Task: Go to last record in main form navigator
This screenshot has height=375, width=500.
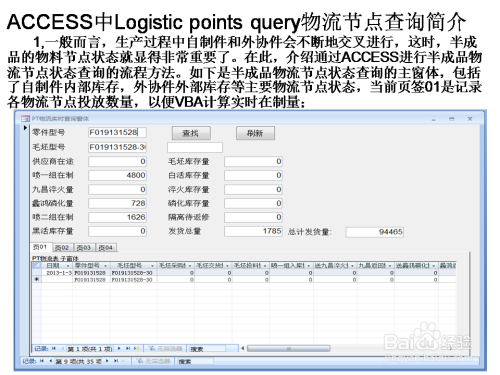Action: 116,361
